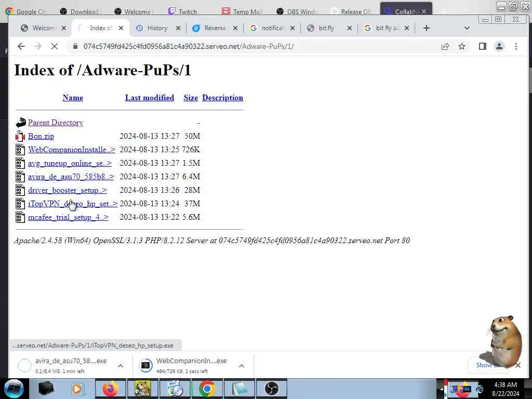Click the mcafee_trial binary file icon

tap(20, 217)
